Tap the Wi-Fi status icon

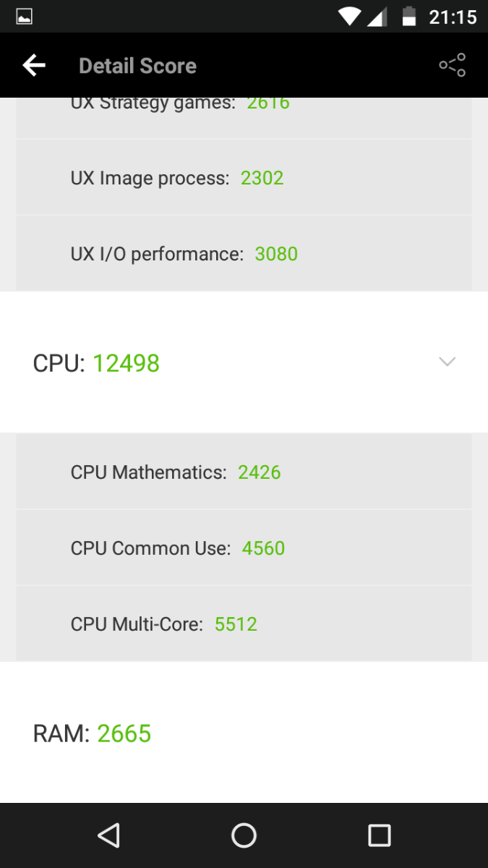(x=350, y=16)
